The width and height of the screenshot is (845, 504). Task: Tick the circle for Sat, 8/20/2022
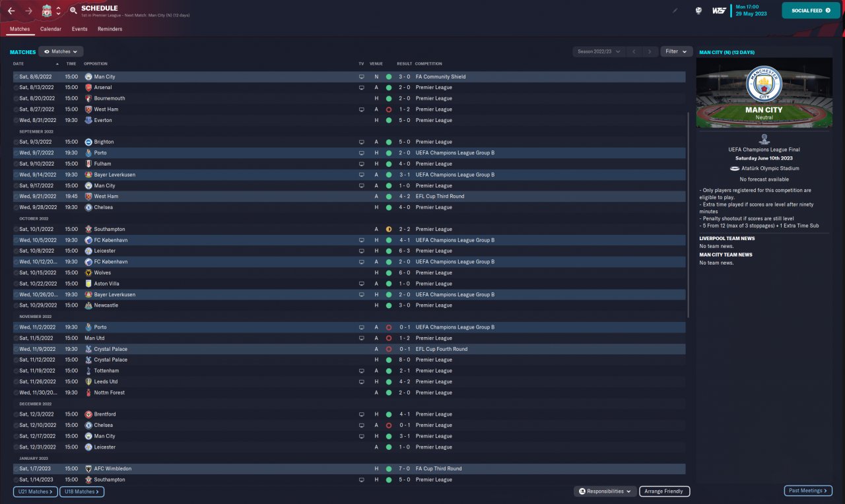point(16,98)
